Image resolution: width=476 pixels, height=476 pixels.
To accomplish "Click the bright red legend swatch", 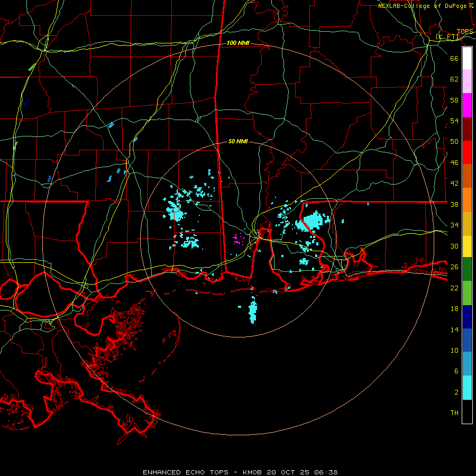I will (x=467, y=152).
